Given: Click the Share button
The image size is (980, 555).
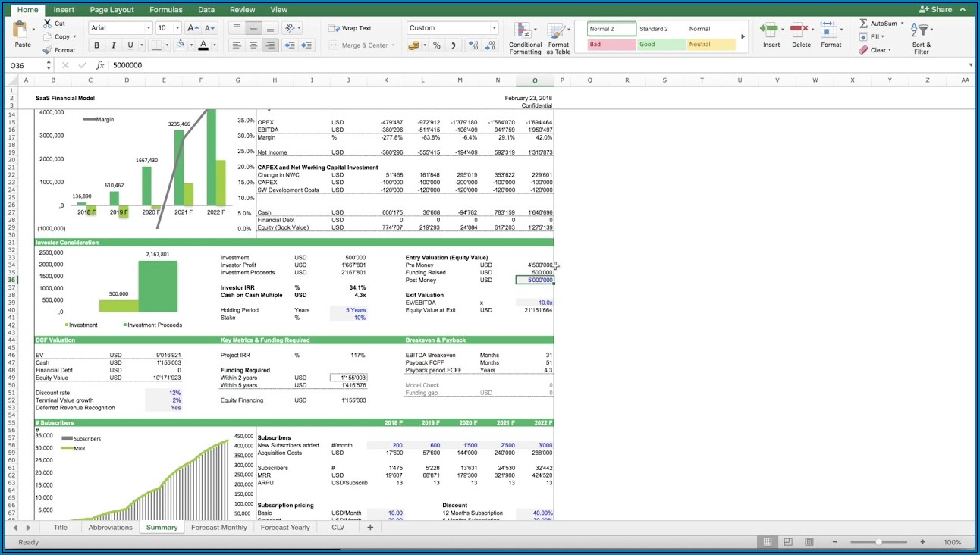Looking at the screenshot, I should 935,10.
